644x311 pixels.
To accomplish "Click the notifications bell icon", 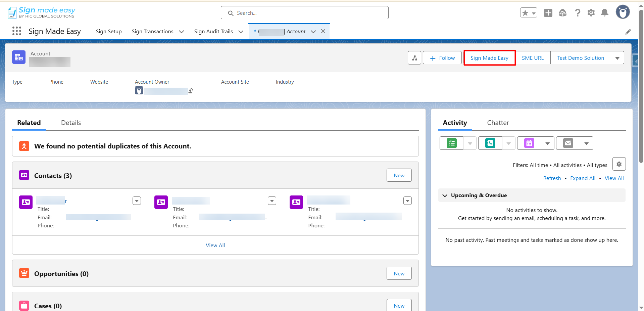I will (x=604, y=13).
